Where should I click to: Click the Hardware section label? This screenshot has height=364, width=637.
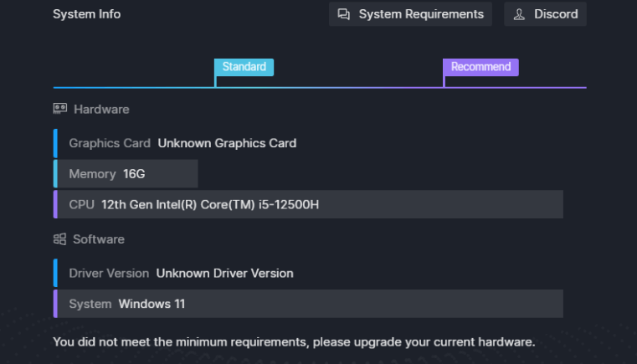101,110
